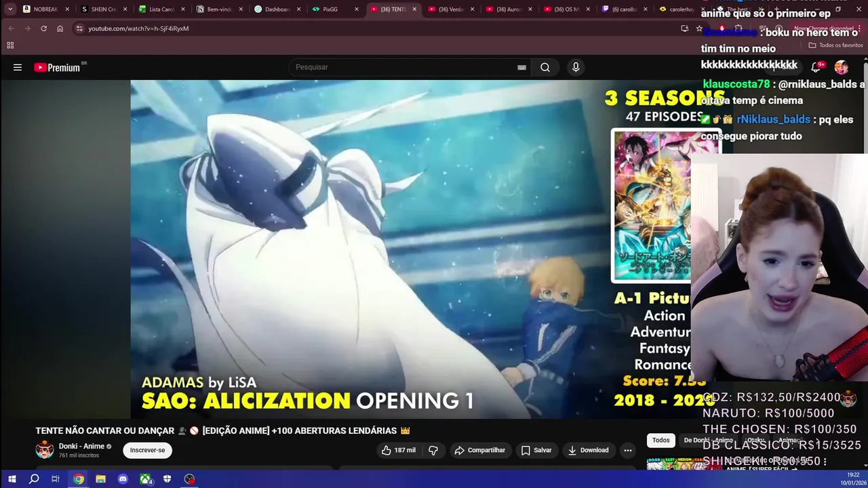868x488 pixels.
Task: Select the Todos filter chip
Action: click(x=660, y=440)
